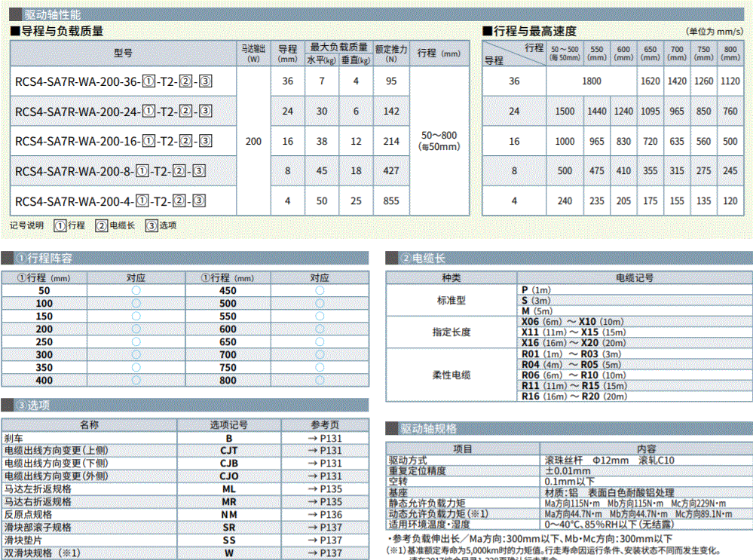Image resolution: width=753 pixels, height=560 pixels.
Task: Select the 1440 speed cell
Action: click(x=597, y=112)
